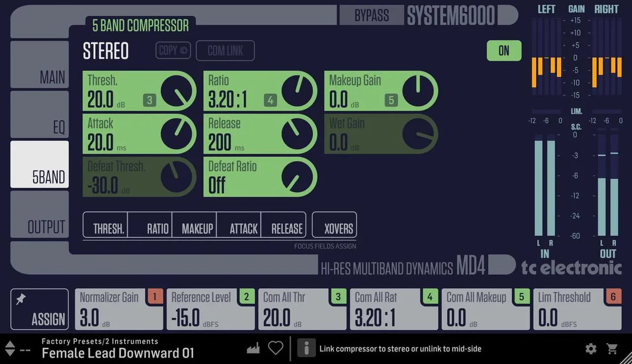Enable BYPASS for the processor
Screen dimensions: 632x364
pos(372,15)
